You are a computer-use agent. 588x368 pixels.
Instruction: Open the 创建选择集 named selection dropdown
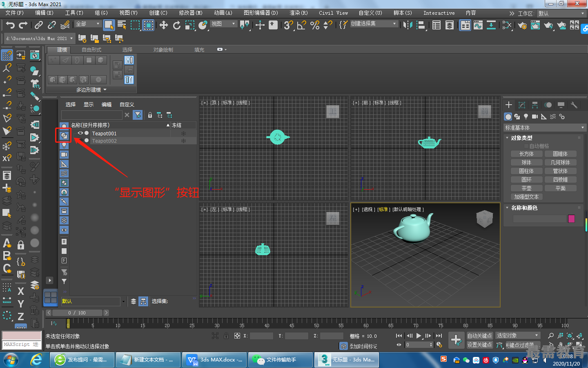pyautogui.click(x=374, y=24)
